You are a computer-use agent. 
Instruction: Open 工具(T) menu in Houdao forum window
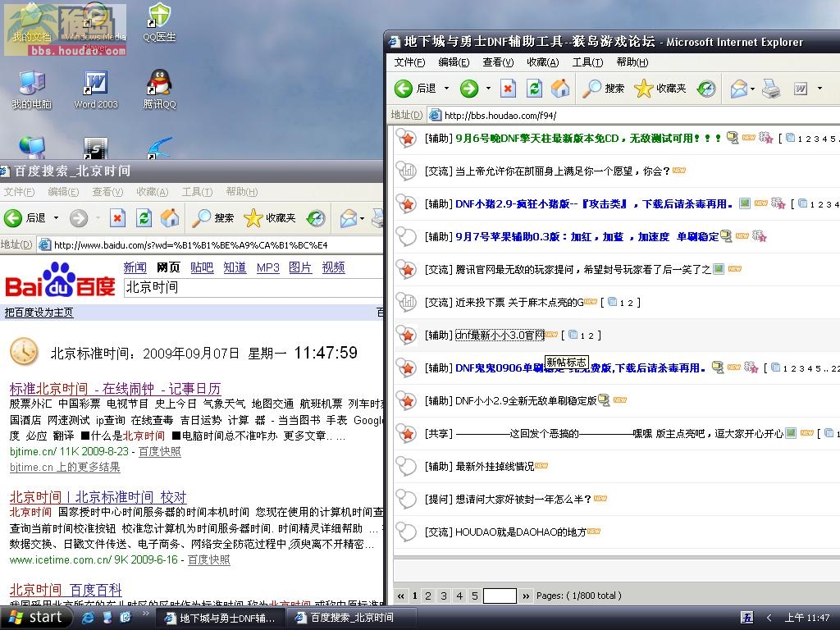(587, 62)
